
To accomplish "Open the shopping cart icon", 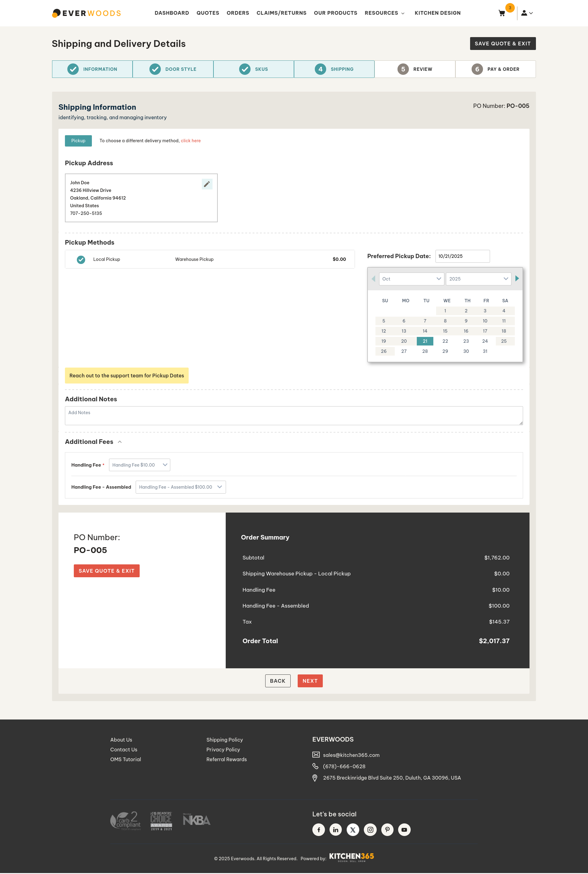I will (x=501, y=13).
